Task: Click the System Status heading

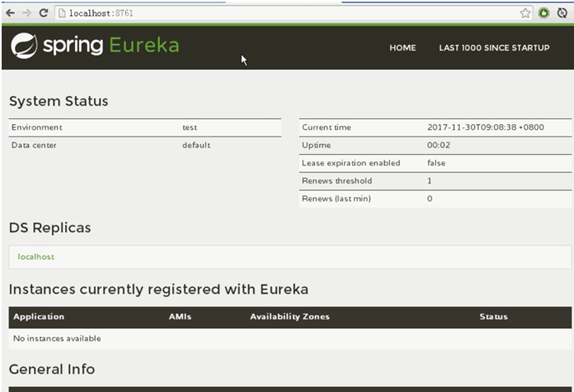Action: [x=58, y=101]
